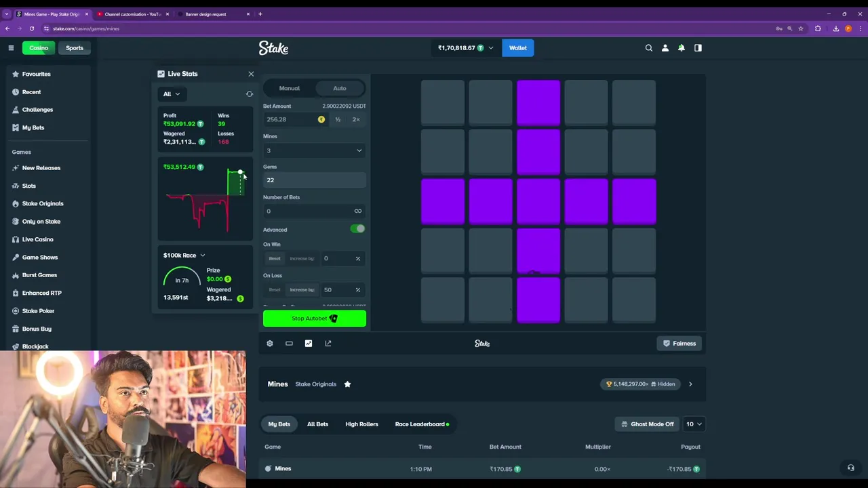
Task: Open Stake Originals link beside Mines
Action: click(315, 384)
